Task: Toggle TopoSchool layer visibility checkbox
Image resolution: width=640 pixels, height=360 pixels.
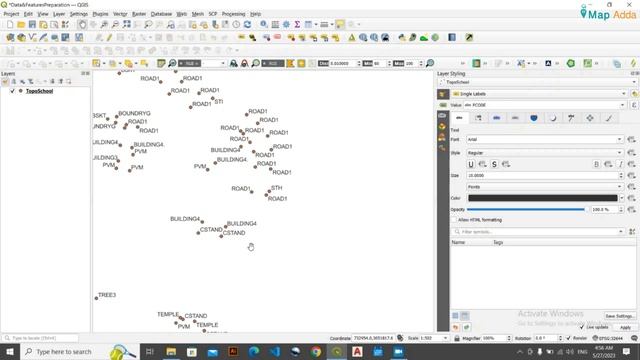Action: coord(12,91)
